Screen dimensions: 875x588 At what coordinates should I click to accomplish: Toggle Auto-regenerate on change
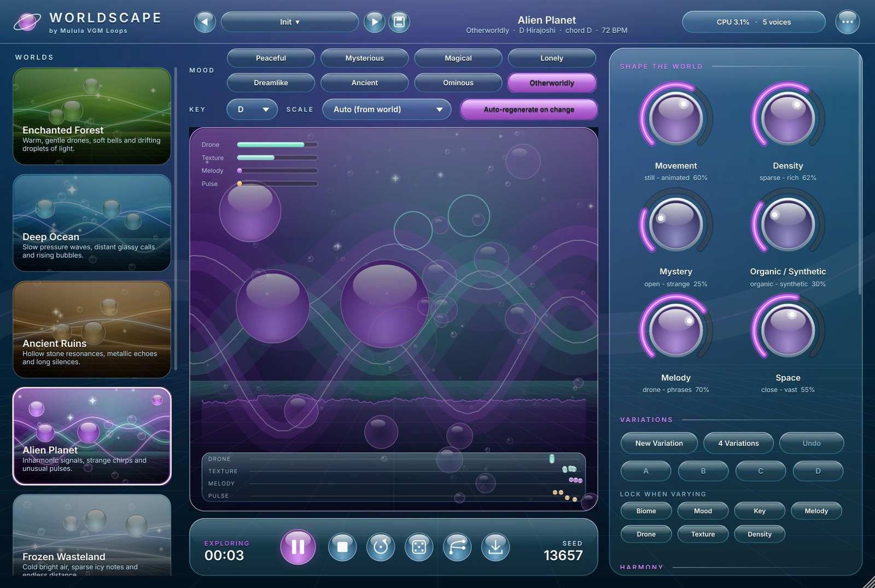coord(529,109)
